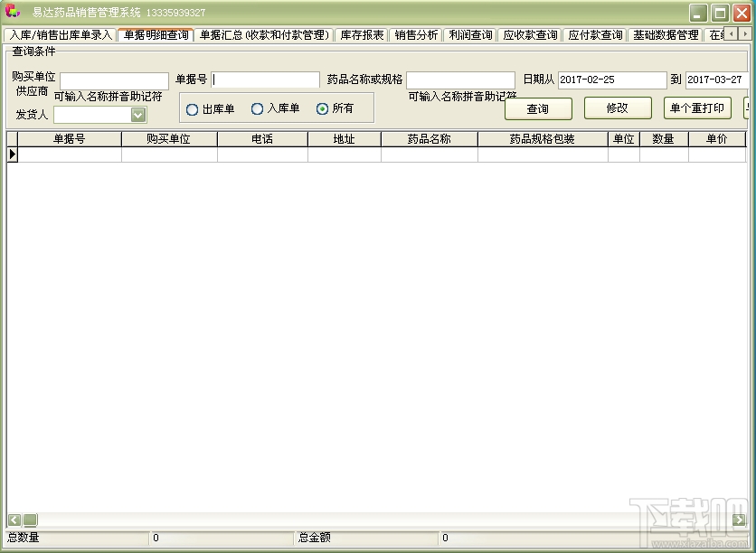Select the 入库单 radio button
756x553 pixels.
pyautogui.click(x=259, y=109)
